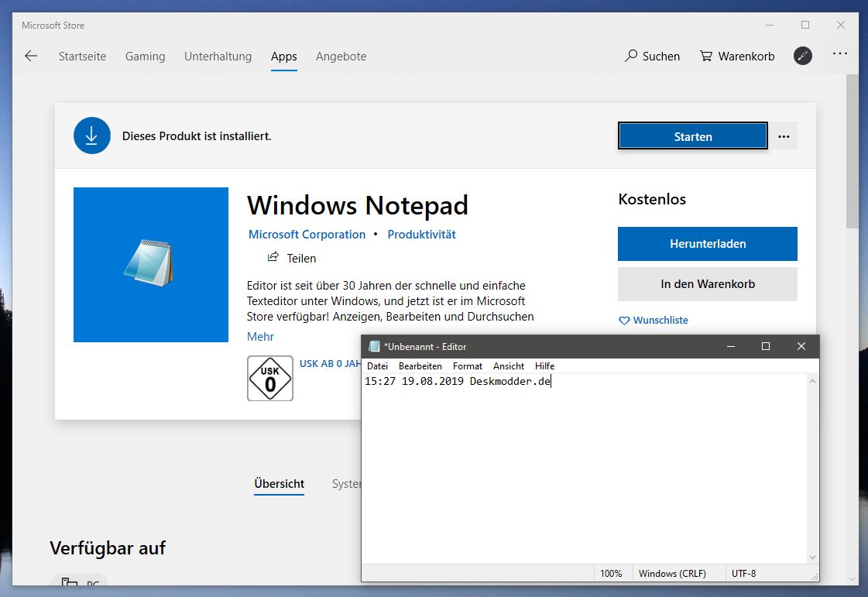Select the Übersicht tab
The width and height of the screenshot is (868, 597).
[x=279, y=483]
